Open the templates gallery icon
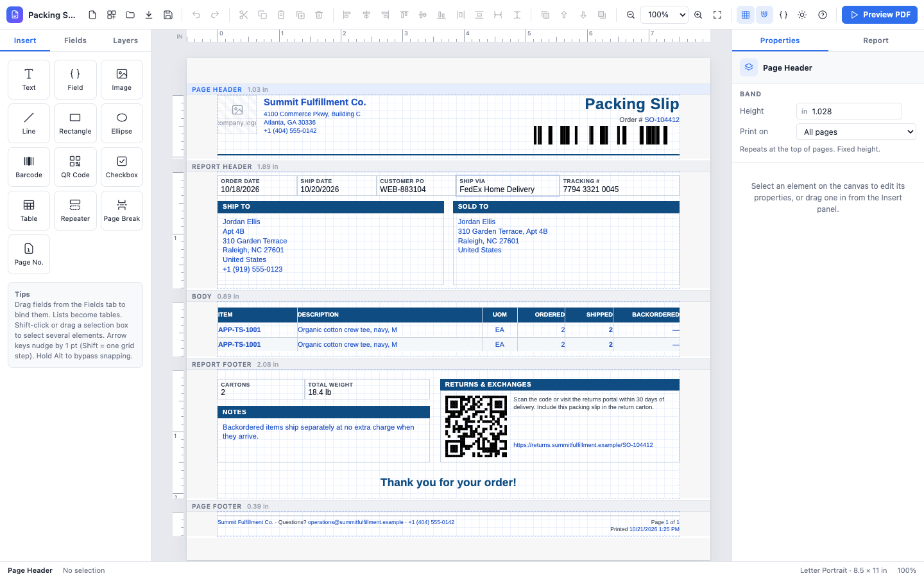Viewport: 924px width, 578px height. 112,15
